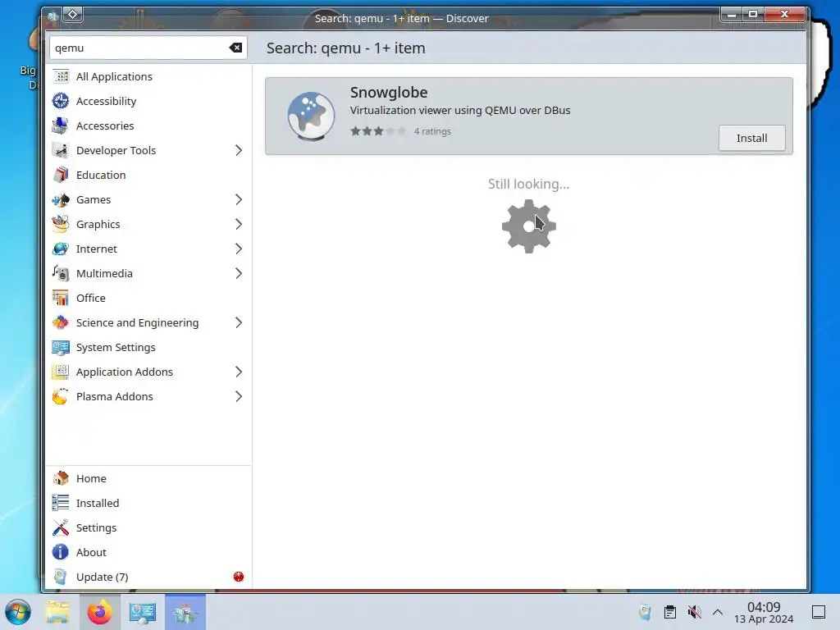Open the window menu icon in titlebar
The width and height of the screenshot is (840, 630).
click(x=52, y=16)
